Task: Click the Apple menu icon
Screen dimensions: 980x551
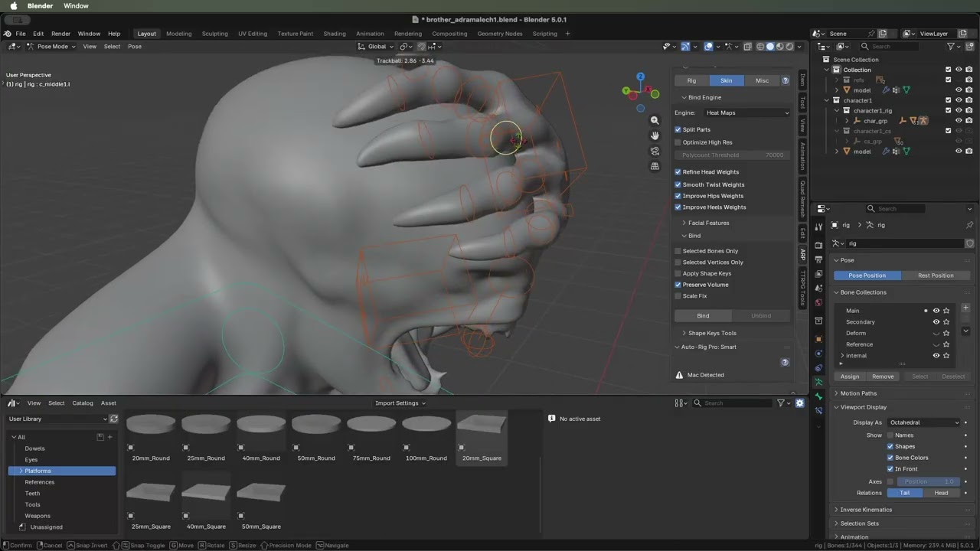Action: click(x=14, y=6)
